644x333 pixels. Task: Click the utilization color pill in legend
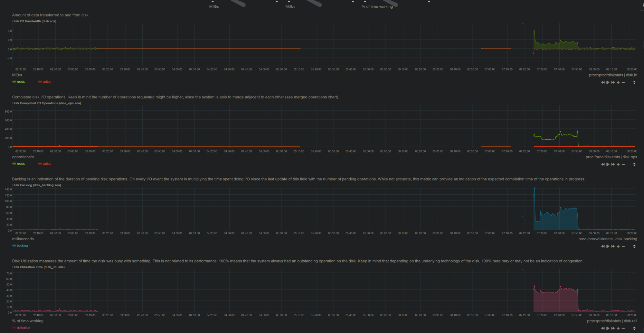click(14, 328)
